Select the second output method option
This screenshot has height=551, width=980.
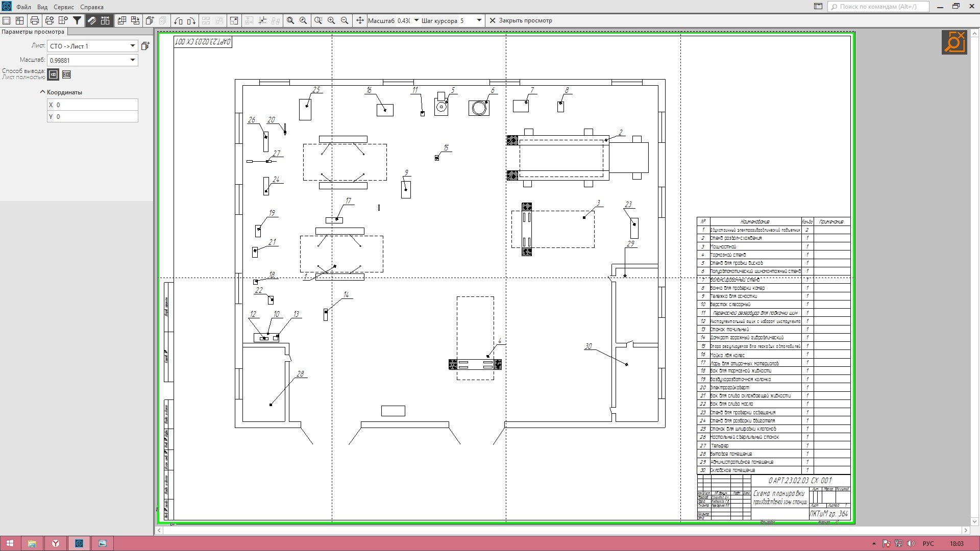click(66, 74)
